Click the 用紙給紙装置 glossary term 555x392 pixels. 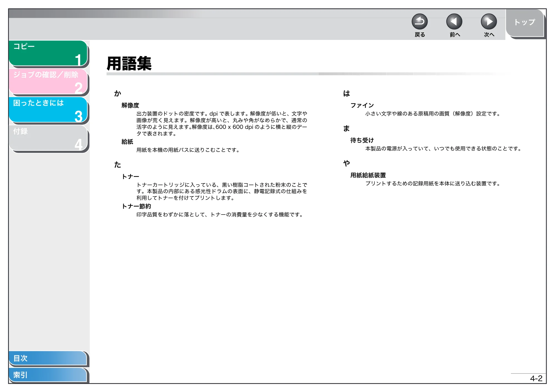pos(368,175)
